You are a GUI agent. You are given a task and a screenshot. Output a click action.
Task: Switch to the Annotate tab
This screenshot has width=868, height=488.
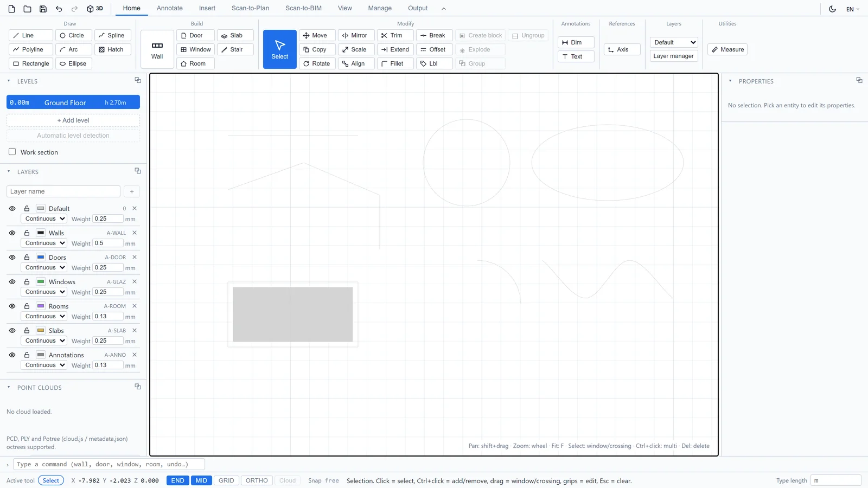(x=170, y=8)
